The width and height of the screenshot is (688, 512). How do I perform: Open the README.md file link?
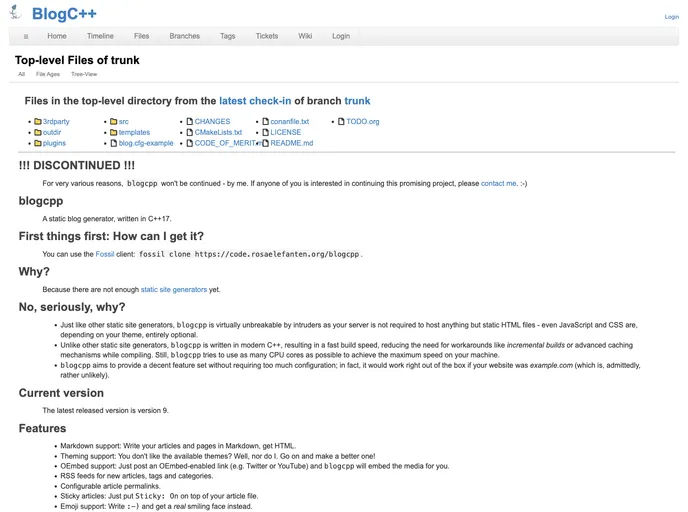[291, 144]
